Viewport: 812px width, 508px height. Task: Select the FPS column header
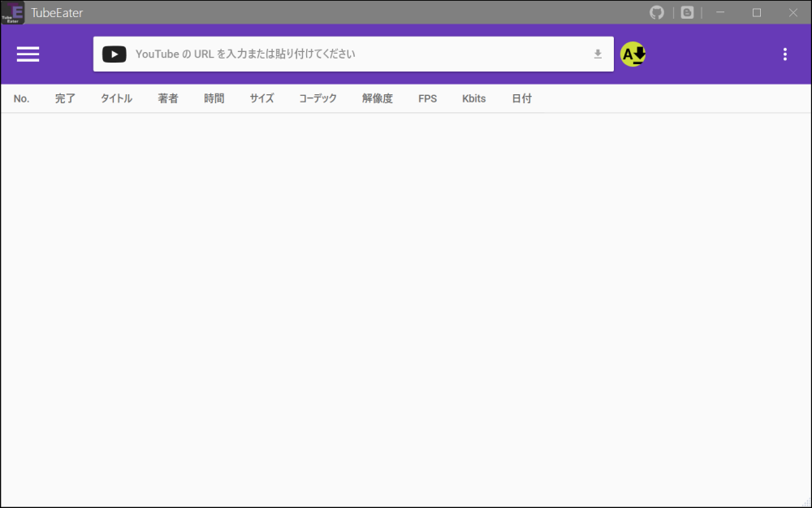click(x=427, y=98)
